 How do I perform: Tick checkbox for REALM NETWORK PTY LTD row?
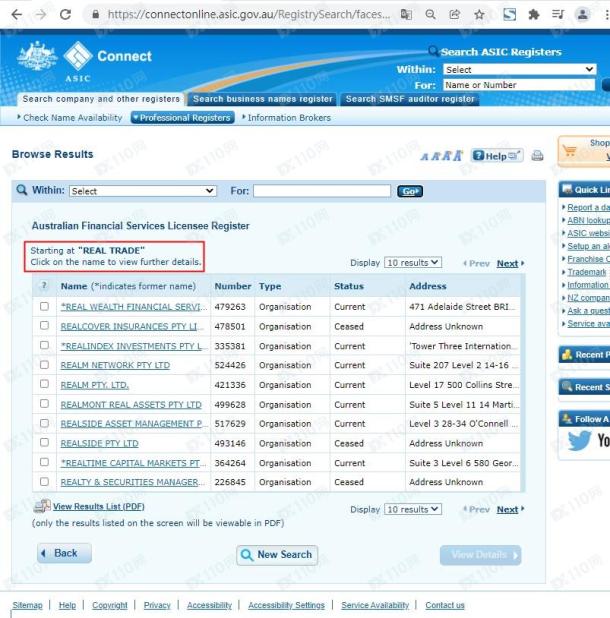(x=45, y=365)
